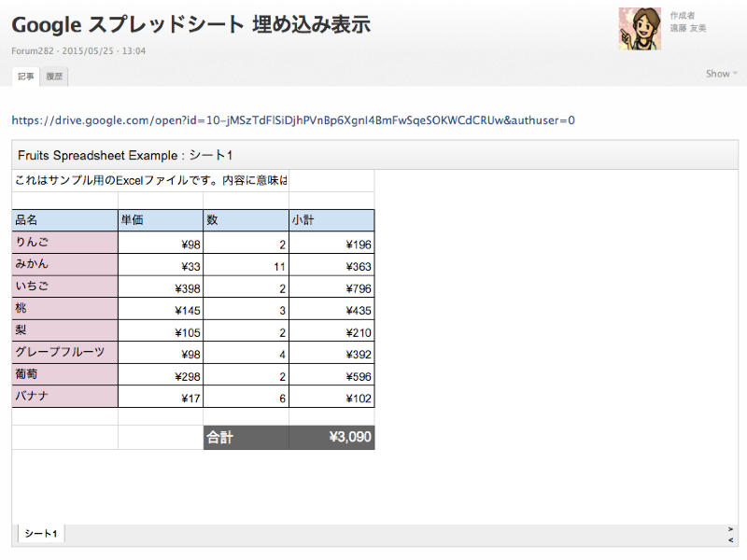Viewport: 747px width, 560px height.
Task: Click the author avatar picture
Action: (640, 29)
